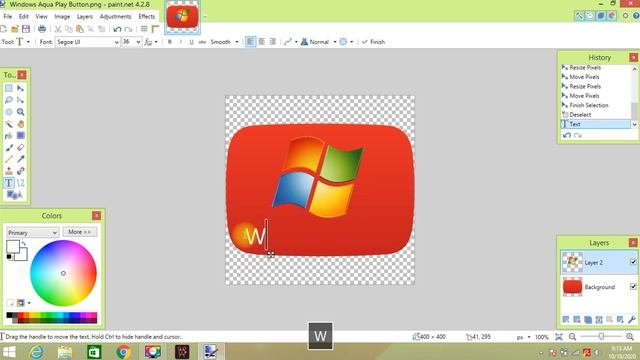Select the Zoom tool in Tools panel
The image size is (640, 360).
coord(20,112)
